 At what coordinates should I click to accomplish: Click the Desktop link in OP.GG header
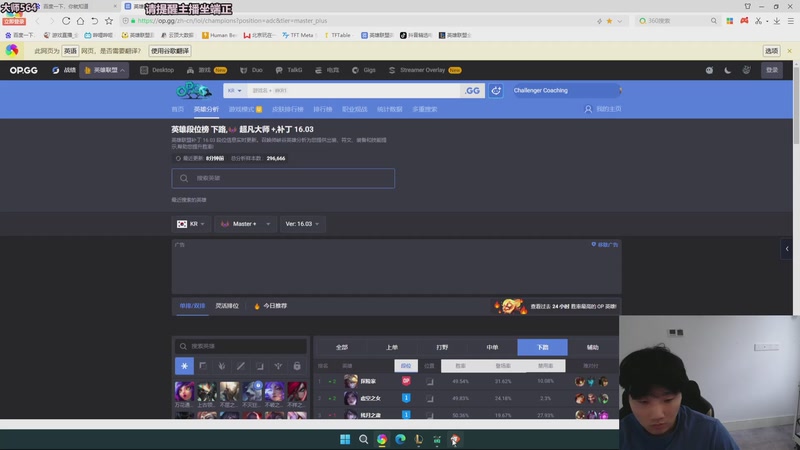tap(157, 70)
